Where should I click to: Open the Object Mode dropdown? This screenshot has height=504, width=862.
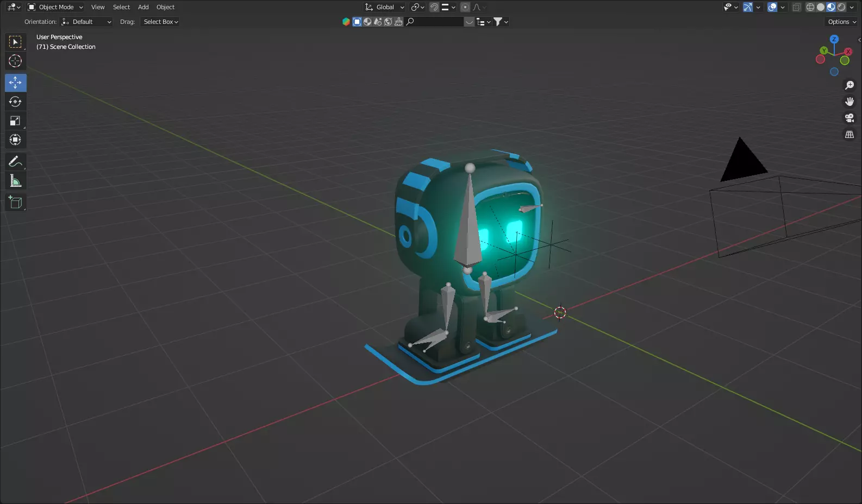point(55,7)
